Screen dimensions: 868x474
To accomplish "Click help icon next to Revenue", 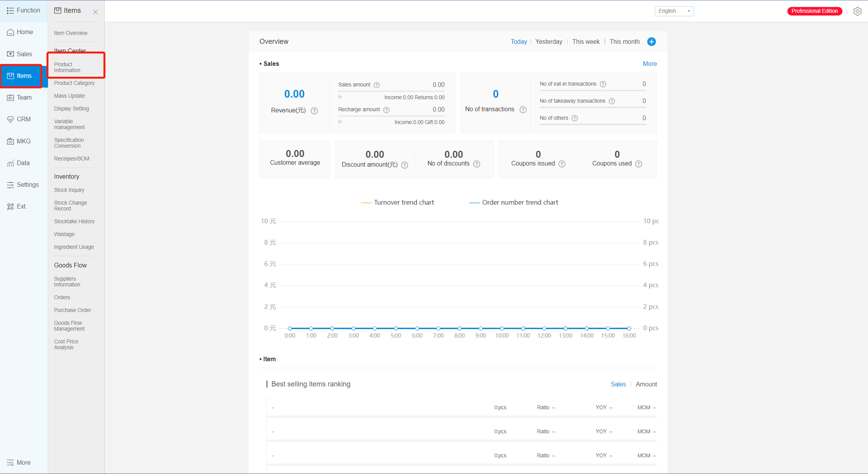I will coord(314,111).
